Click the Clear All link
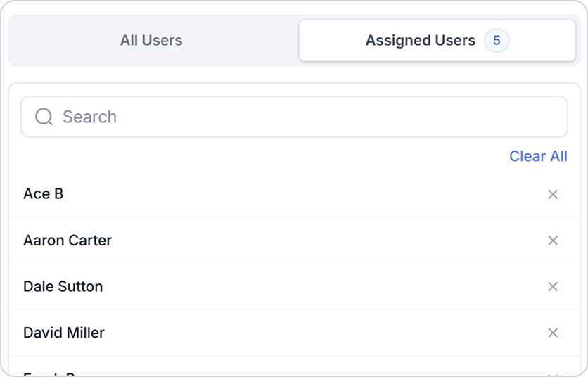The image size is (588, 377). pyautogui.click(x=538, y=156)
